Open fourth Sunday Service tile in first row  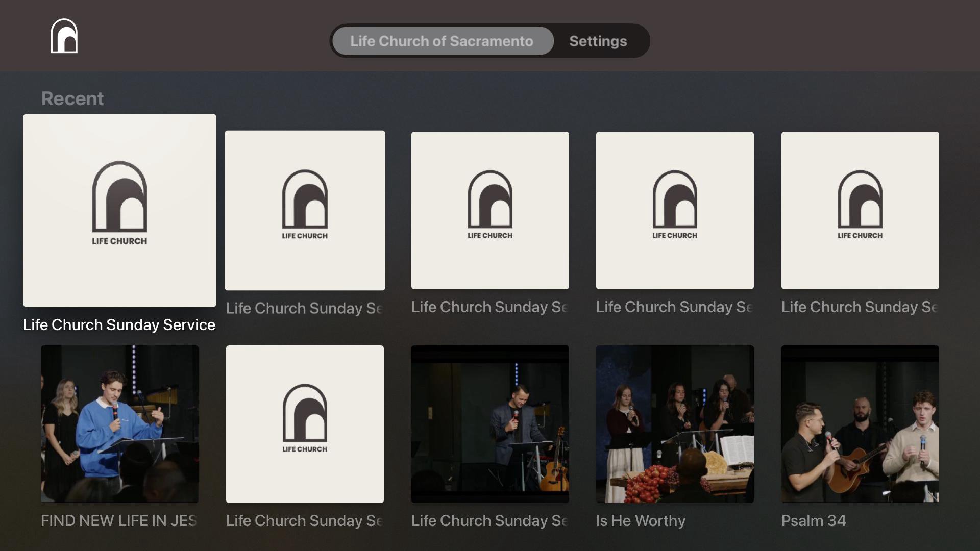(x=675, y=210)
